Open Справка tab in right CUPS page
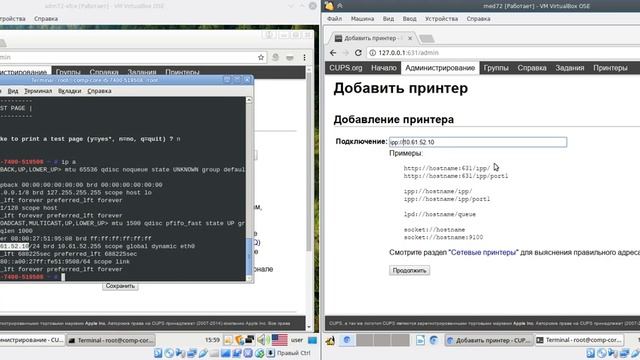The width and height of the screenshot is (640, 360). [532, 68]
